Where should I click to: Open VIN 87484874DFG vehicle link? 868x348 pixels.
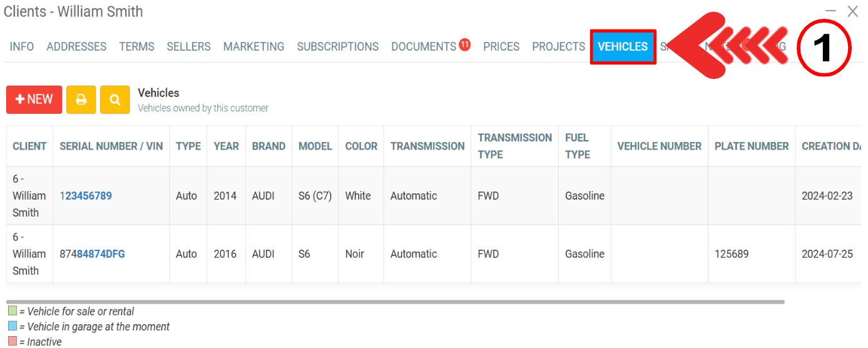pyautogui.click(x=92, y=254)
